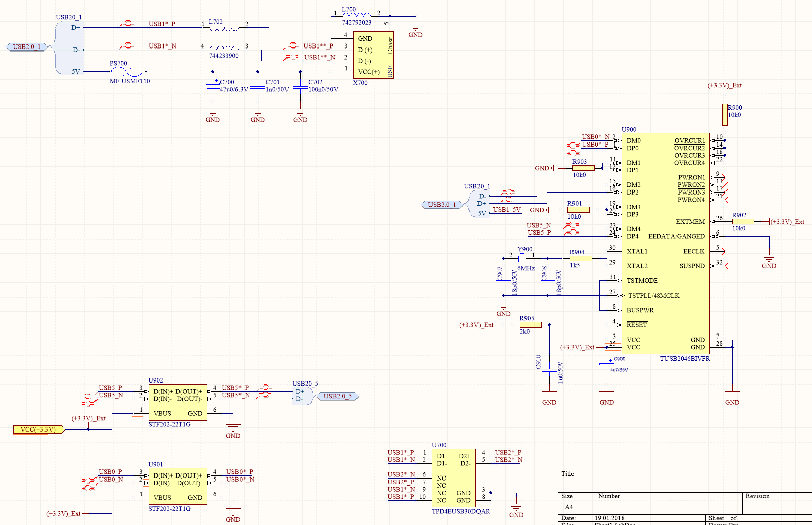Click the RESET pin name on U900

(x=637, y=325)
